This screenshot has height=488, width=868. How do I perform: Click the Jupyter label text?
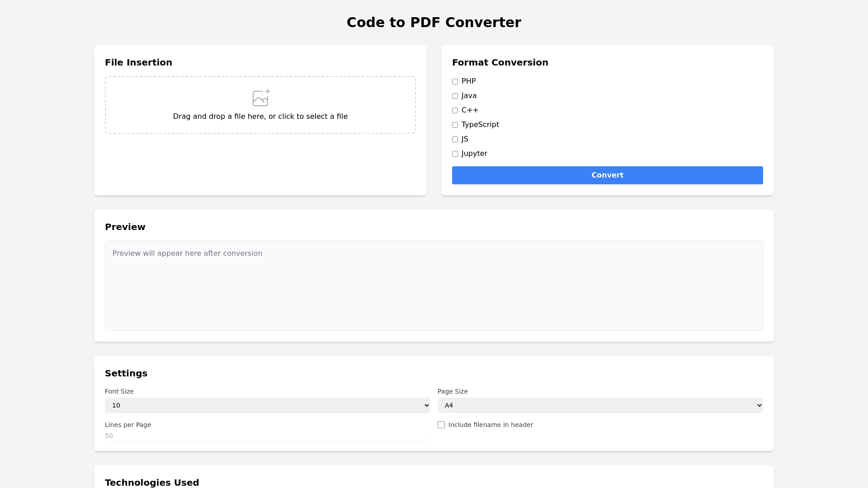474,154
